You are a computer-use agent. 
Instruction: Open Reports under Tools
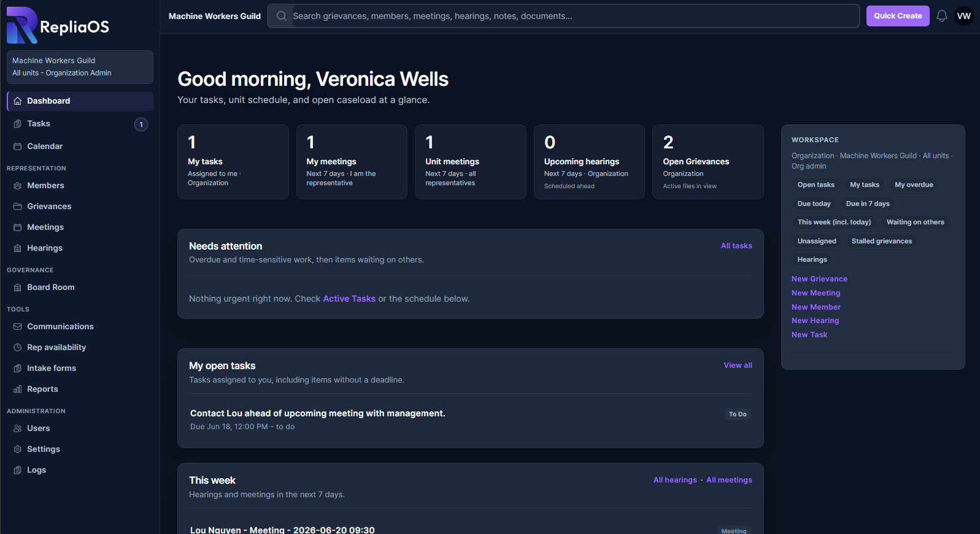80,389
